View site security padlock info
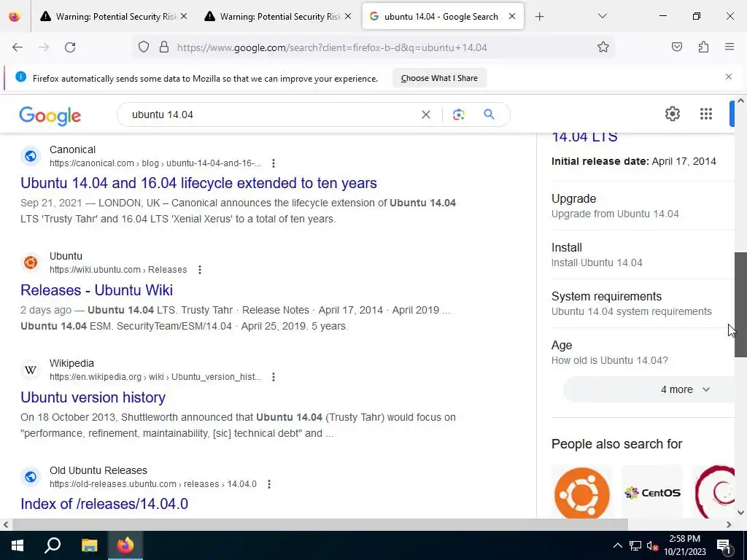747x560 pixels. click(x=164, y=47)
